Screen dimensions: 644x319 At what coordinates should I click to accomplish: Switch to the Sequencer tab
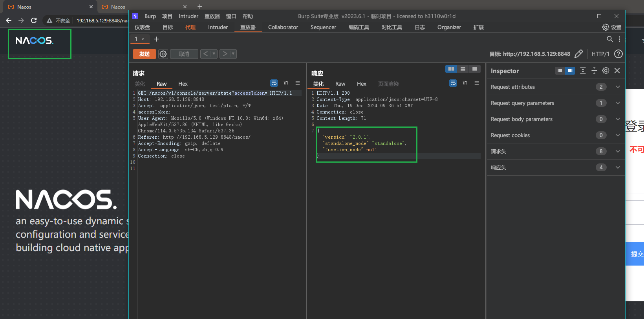(323, 27)
